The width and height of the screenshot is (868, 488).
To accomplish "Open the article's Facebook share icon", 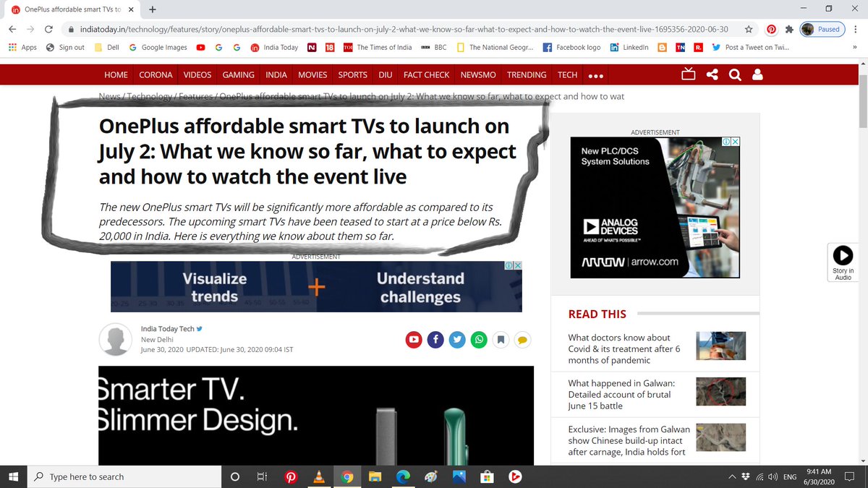I will click(435, 339).
